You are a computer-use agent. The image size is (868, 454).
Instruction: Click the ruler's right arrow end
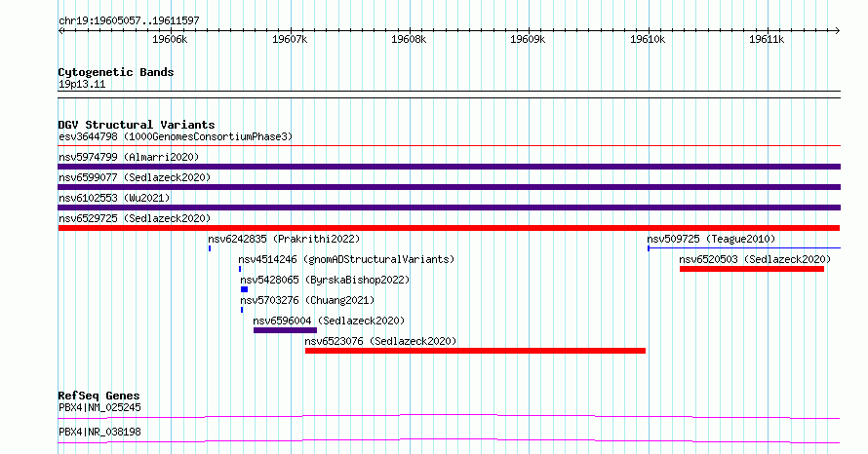tap(838, 31)
